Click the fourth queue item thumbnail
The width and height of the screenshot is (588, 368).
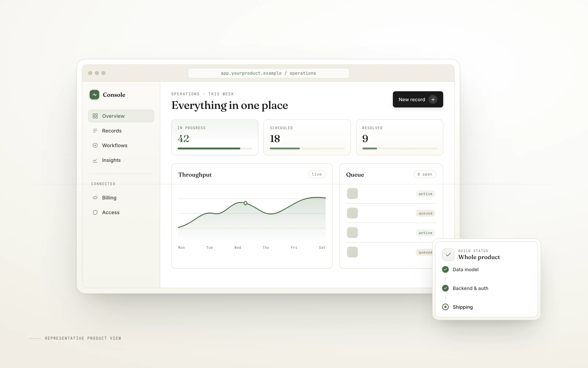[x=352, y=252]
